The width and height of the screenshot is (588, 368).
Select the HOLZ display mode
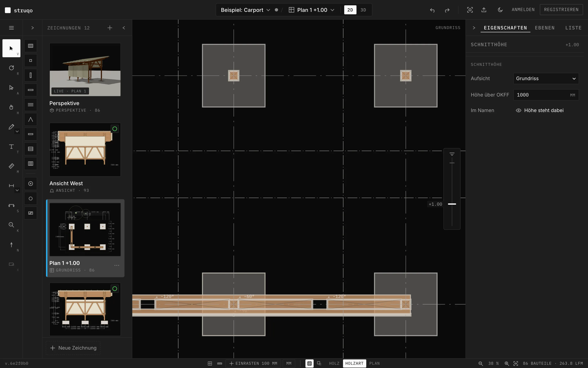pyautogui.click(x=334, y=363)
